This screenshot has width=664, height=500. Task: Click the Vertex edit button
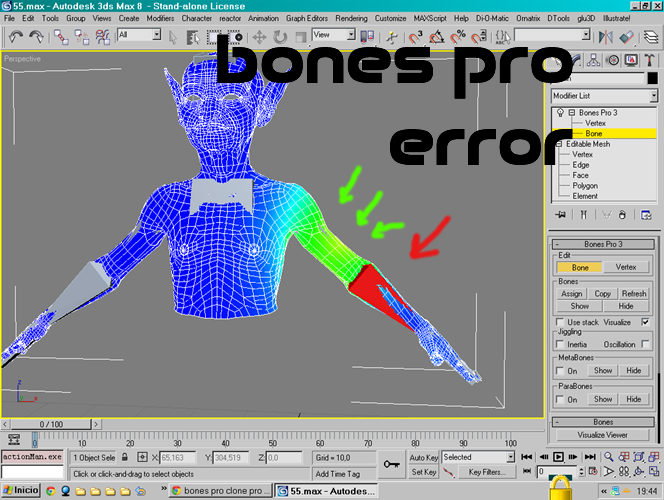(x=626, y=267)
